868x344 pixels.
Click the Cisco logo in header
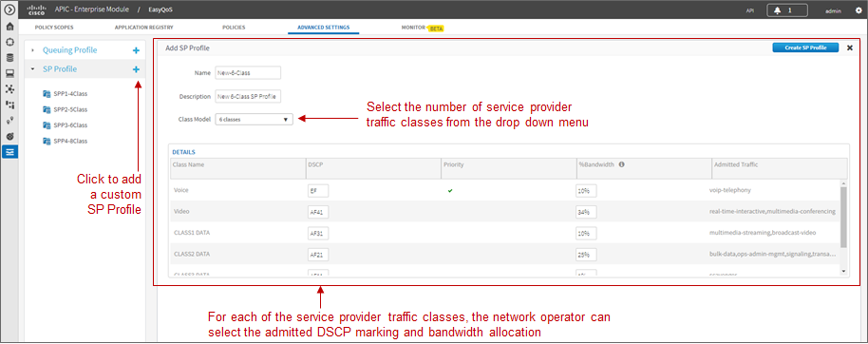[x=36, y=10]
